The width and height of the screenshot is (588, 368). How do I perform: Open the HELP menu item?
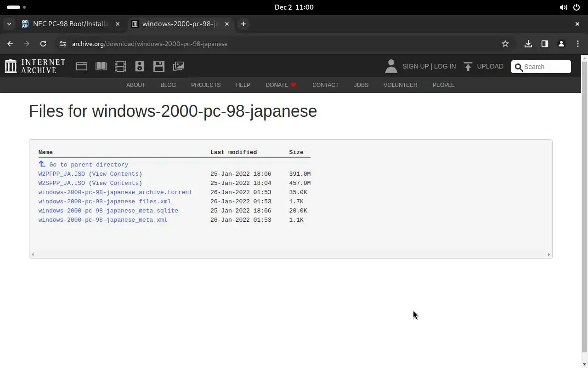[x=243, y=85]
